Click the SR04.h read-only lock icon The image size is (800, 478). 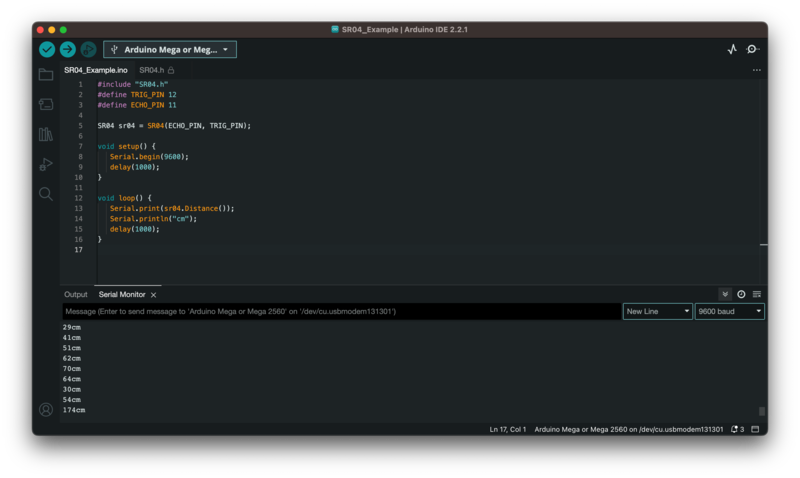click(171, 70)
